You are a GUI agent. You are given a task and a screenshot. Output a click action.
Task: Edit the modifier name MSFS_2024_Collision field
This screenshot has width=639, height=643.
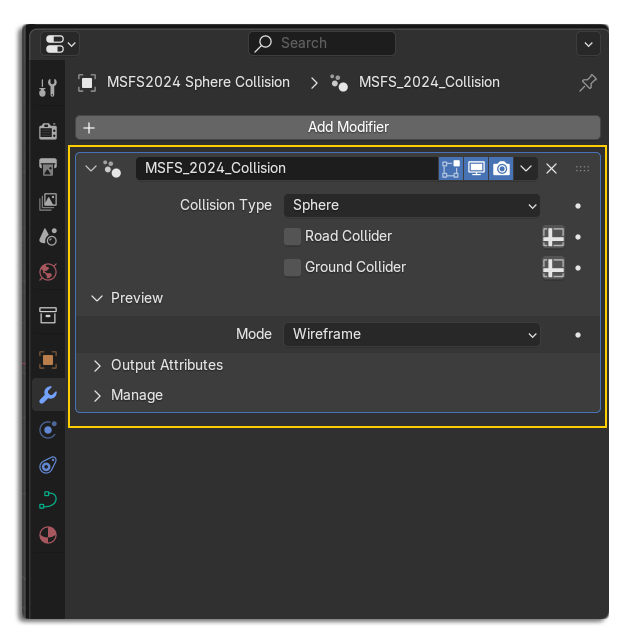pos(287,169)
